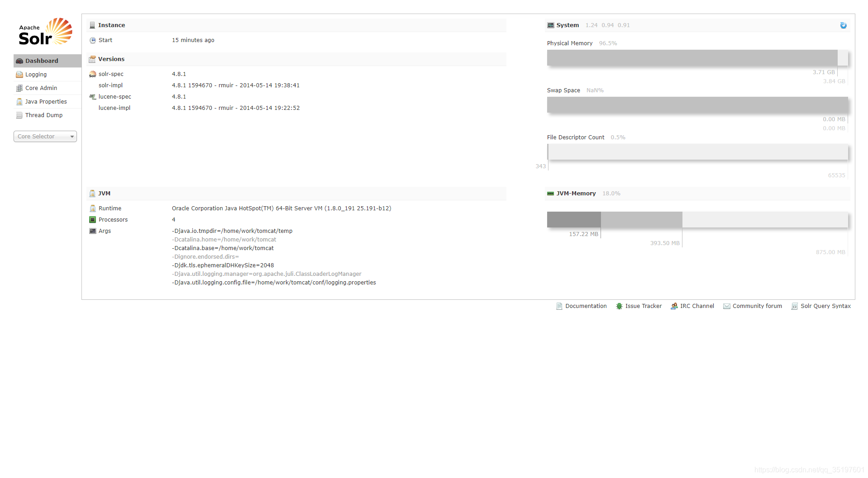The width and height of the screenshot is (868, 478).
Task: Open the Community forum link
Action: pyautogui.click(x=757, y=306)
